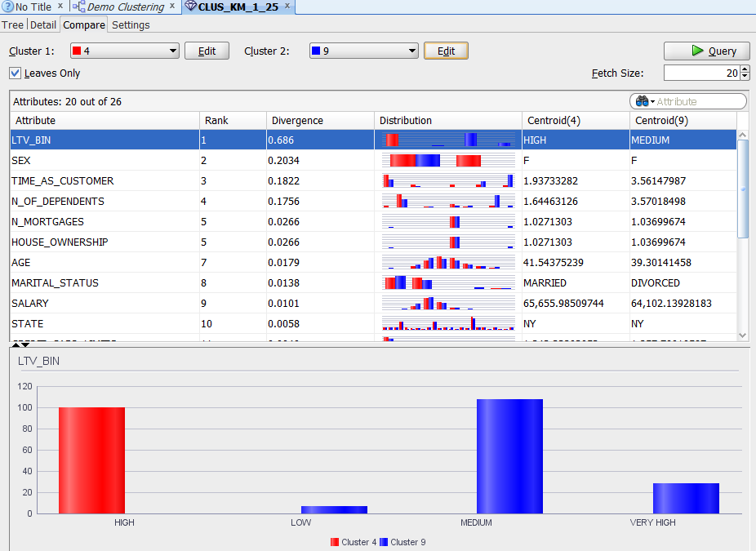Image resolution: width=756 pixels, height=551 pixels.
Task: Click the Demo Clustering workflow icon
Action: (x=78, y=7)
